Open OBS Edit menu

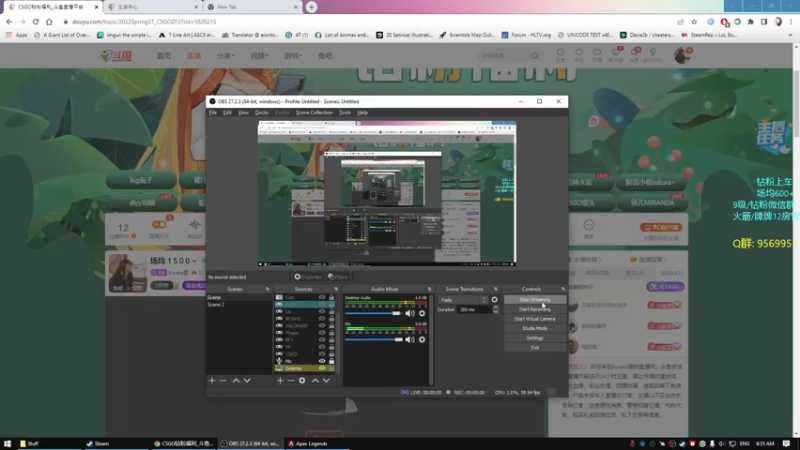(227, 112)
